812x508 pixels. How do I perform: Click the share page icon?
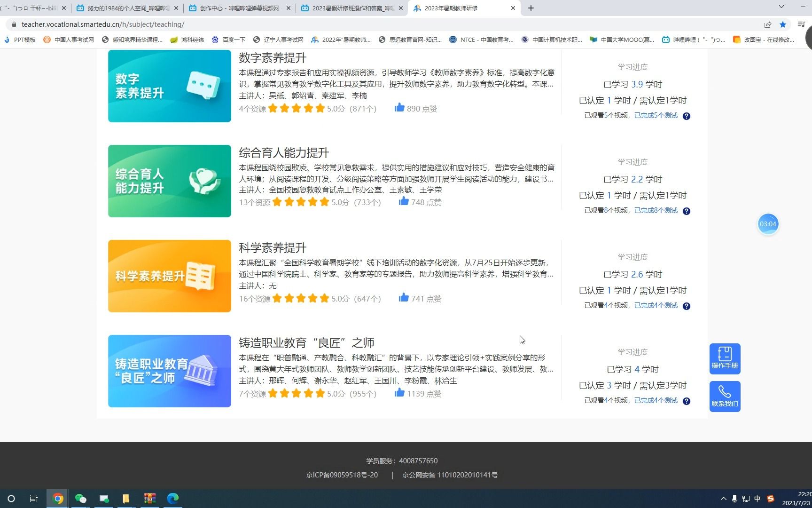click(768, 24)
